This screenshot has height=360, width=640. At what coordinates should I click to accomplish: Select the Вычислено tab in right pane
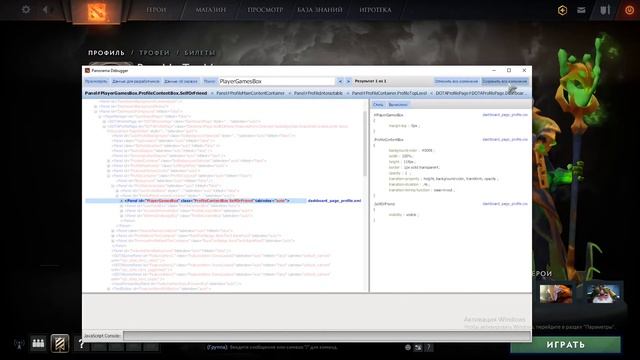[x=398, y=105]
